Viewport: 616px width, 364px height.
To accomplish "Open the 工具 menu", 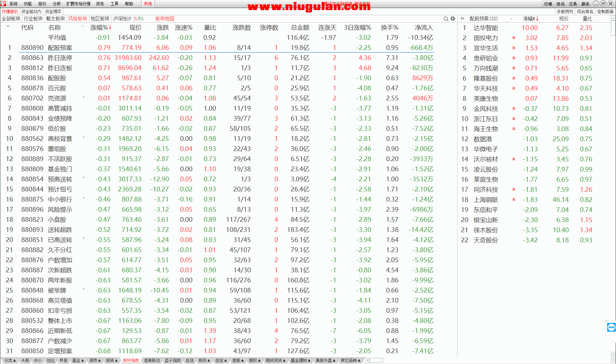I will [115, 4].
